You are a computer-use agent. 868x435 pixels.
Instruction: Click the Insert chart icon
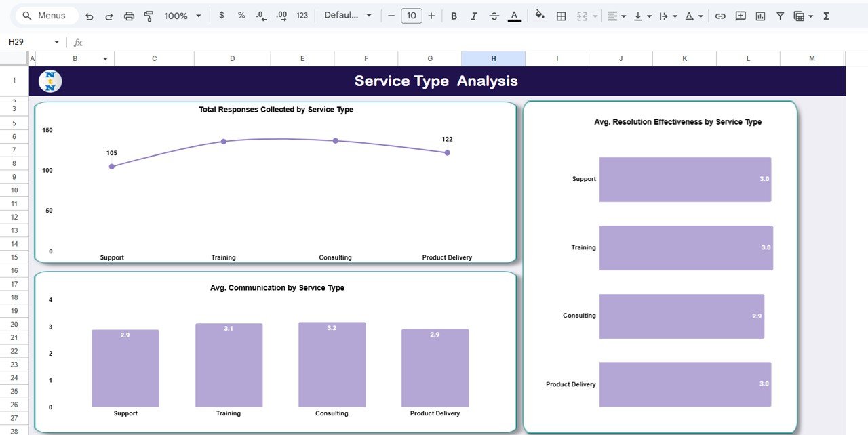(759, 15)
